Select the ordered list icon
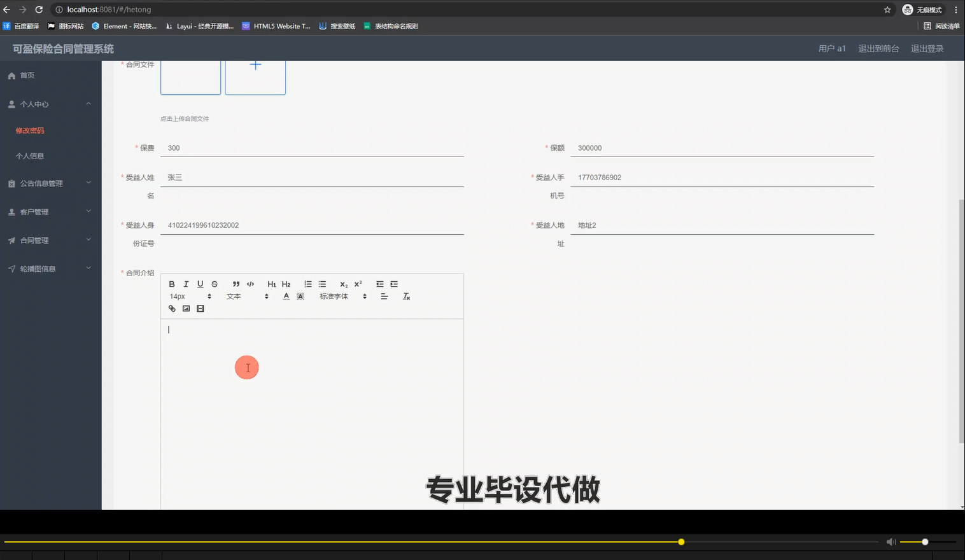The image size is (965, 560). [308, 284]
